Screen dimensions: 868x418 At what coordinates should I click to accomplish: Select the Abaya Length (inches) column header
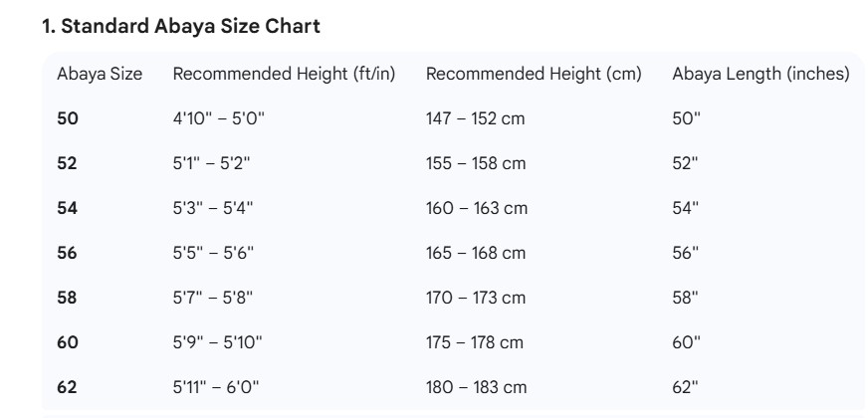[x=760, y=75]
